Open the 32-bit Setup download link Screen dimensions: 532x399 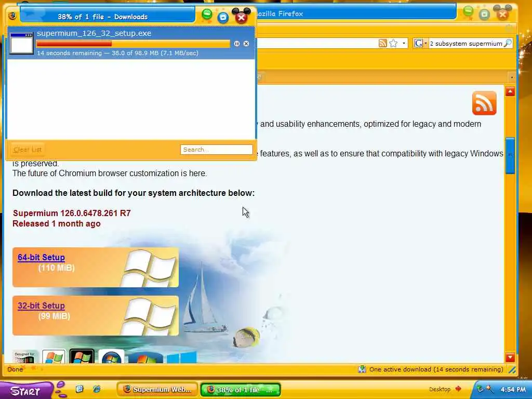coord(41,305)
